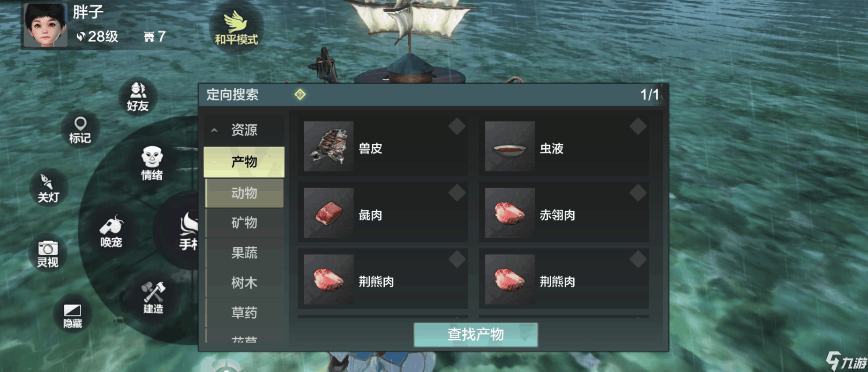Open the 好友 friends icon
The image size is (868, 372).
coord(138,97)
